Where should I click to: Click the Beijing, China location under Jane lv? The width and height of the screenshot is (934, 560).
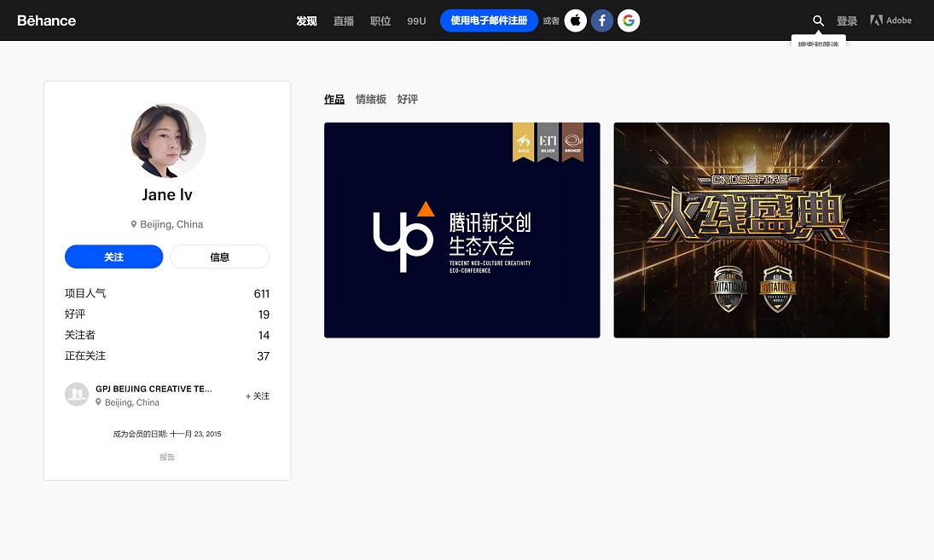167,224
